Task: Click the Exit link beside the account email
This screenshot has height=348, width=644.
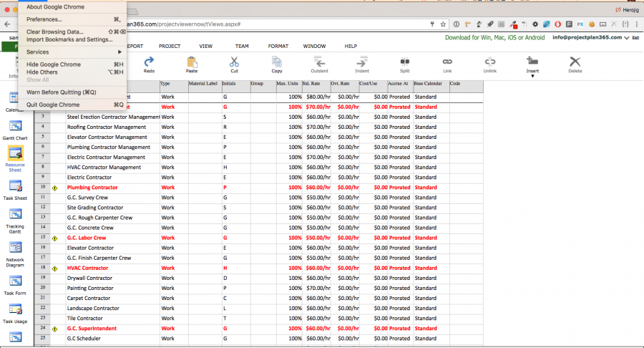Action: [x=635, y=38]
